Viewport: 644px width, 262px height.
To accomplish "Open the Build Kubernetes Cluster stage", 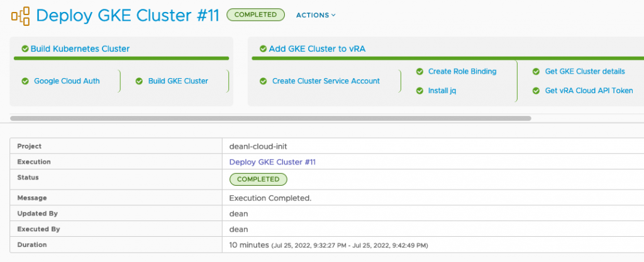I will tap(80, 49).
